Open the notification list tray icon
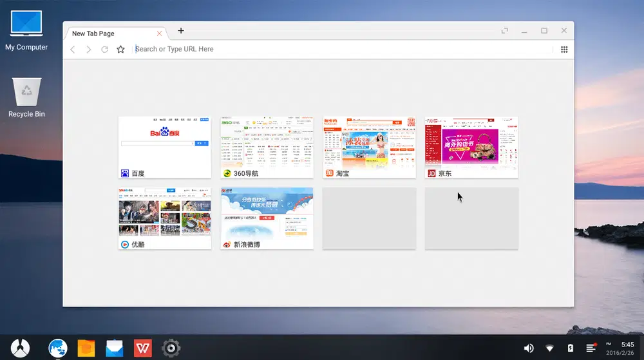This screenshot has width=644, height=360. (x=591, y=348)
